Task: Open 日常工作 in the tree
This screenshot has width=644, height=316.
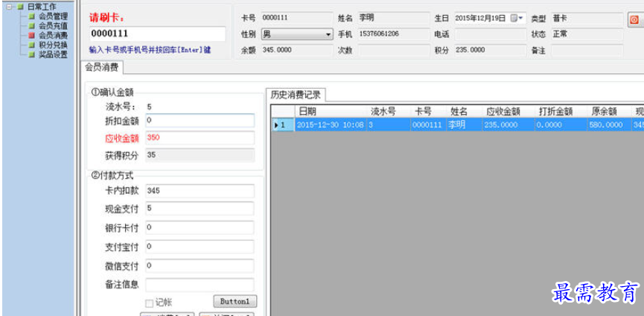Action: click(x=42, y=7)
